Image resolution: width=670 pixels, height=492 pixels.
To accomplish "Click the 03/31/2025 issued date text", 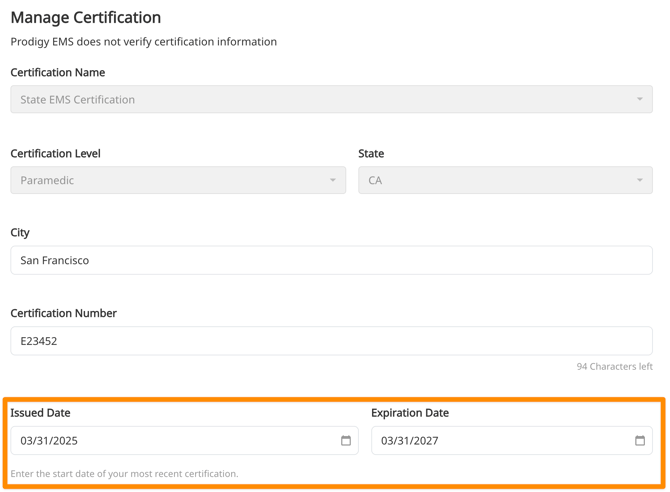I will pos(49,441).
